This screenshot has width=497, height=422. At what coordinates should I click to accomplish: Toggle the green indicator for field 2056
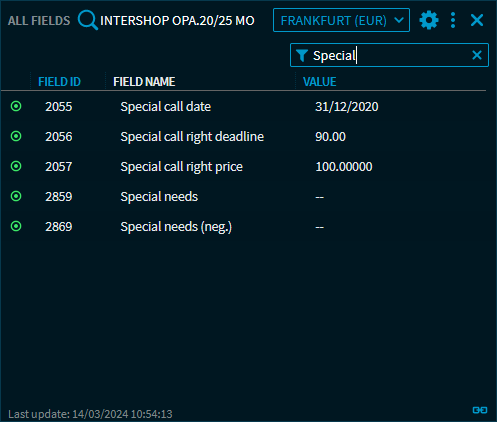pos(16,136)
